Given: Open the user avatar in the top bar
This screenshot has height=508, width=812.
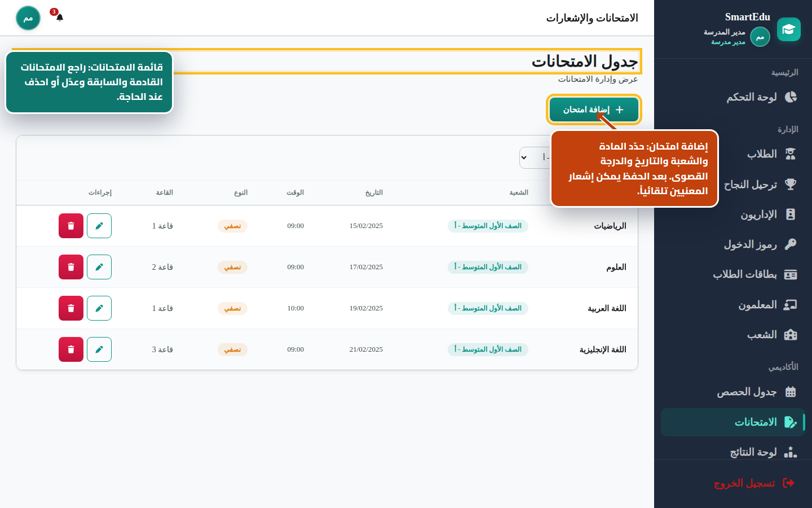Looking at the screenshot, I should (28, 18).
